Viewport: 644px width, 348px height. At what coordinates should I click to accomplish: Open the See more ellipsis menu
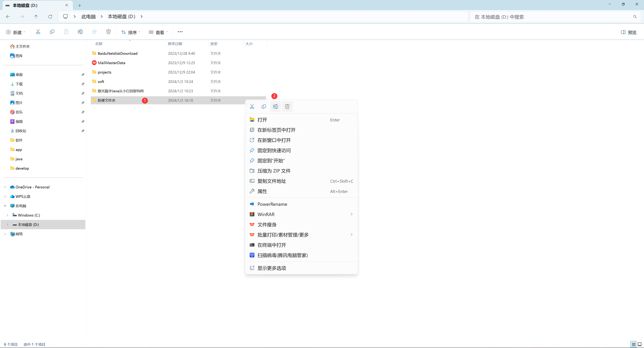180,32
